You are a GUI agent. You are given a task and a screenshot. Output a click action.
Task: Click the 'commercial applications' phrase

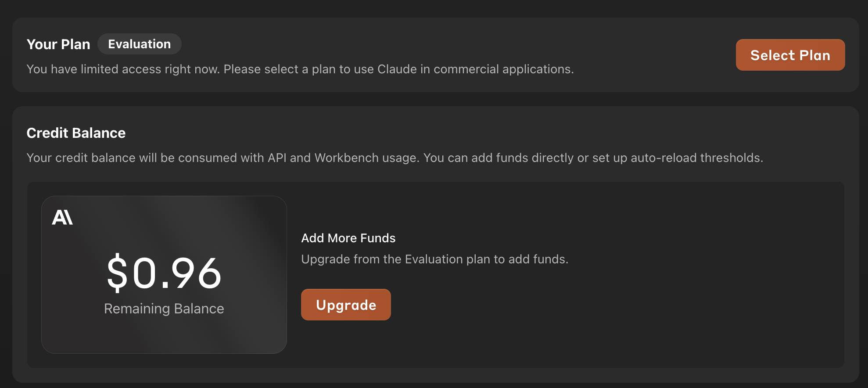tap(503, 69)
